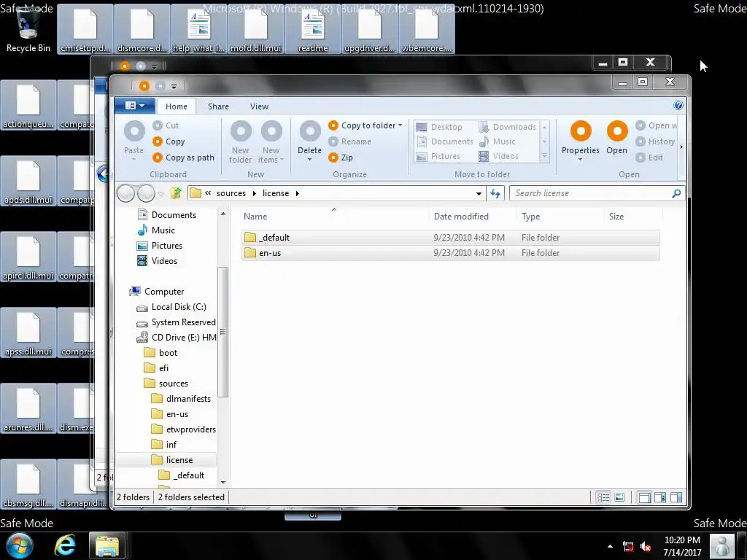Open the blue File menu button
This screenshot has height=560, width=747.
134,105
